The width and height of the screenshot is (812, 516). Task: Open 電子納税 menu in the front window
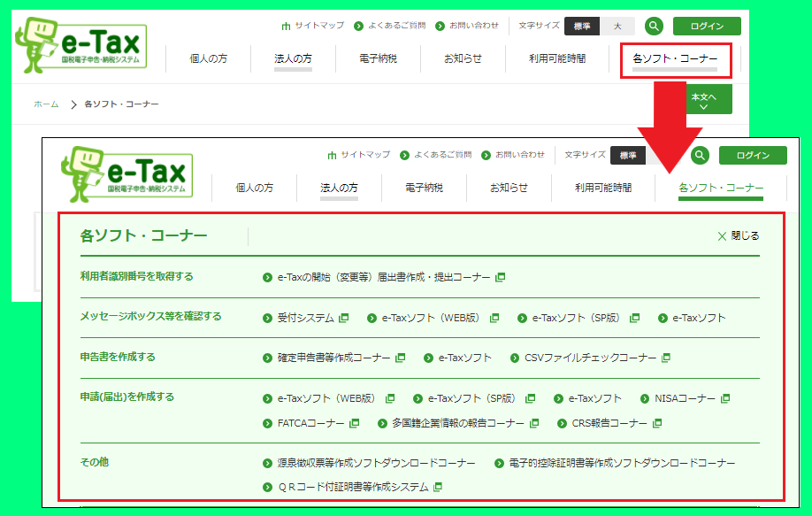[x=424, y=188]
